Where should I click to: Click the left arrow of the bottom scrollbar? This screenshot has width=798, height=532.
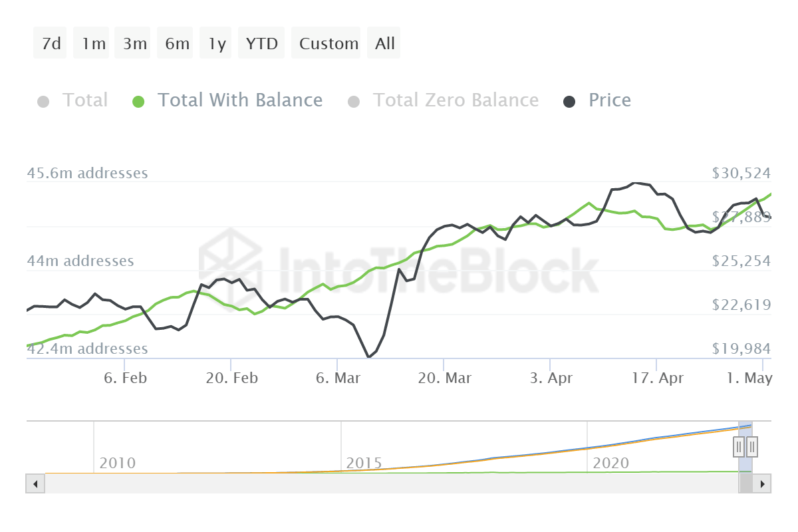tap(35, 483)
